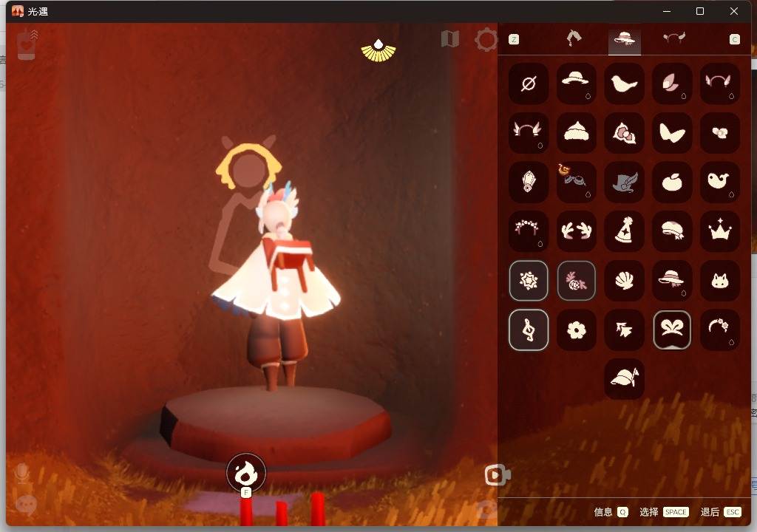Select the winged horns headband in second row
Image resolution: width=757 pixels, height=532 pixels.
pyautogui.click(x=529, y=133)
